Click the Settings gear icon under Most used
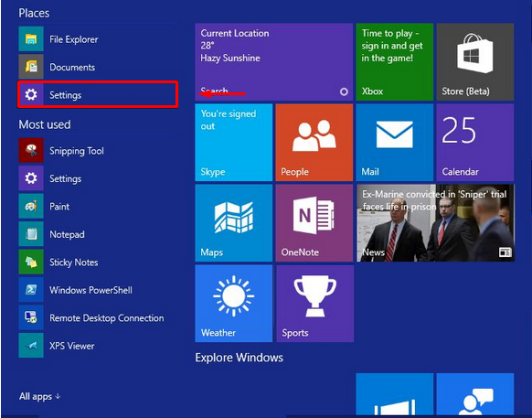The image size is (532, 418). [31, 178]
